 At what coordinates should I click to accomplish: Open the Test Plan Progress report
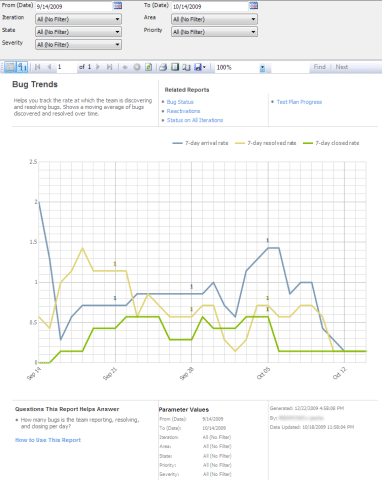pos(299,102)
